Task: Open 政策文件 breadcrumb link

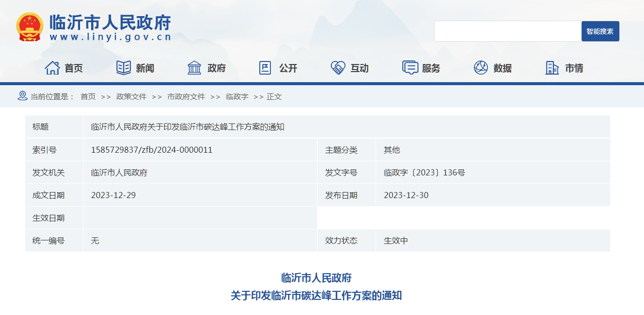Action: [131, 97]
